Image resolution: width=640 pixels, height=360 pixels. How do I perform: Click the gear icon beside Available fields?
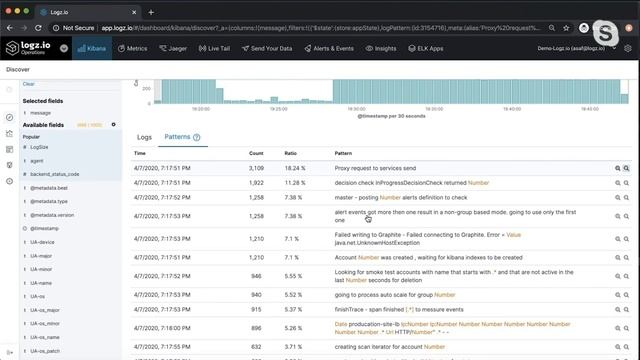(113, 124)
